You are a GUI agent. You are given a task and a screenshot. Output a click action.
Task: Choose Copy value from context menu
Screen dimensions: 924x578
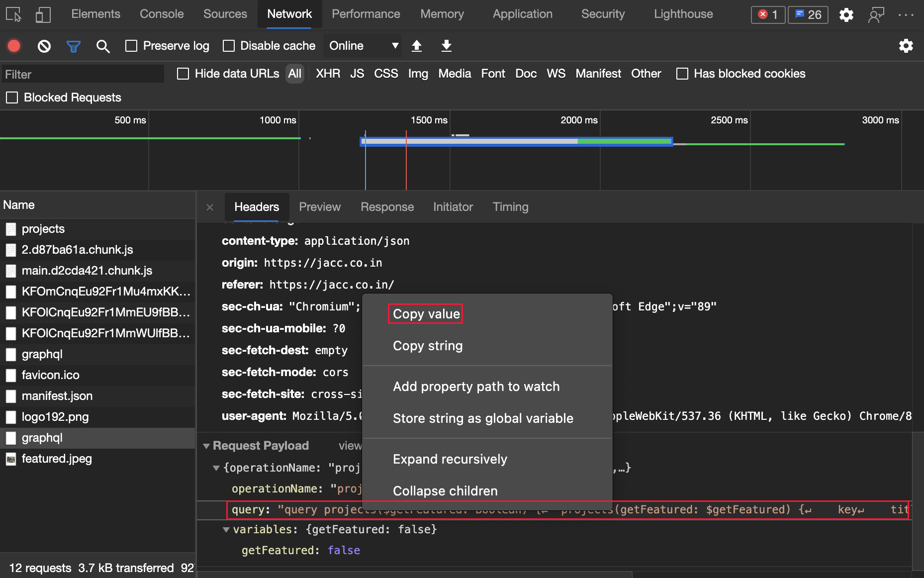[x=425, y=314]
